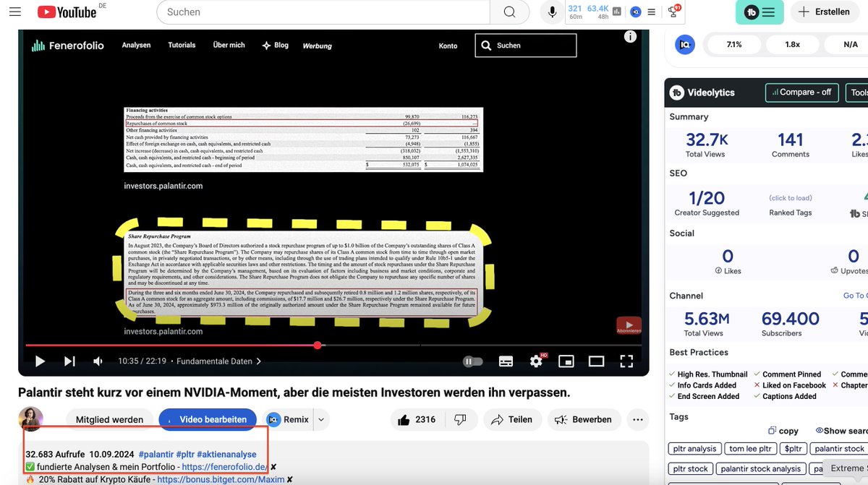
Task: Open Tools button in Videolytics
Action: coord(856,93)
